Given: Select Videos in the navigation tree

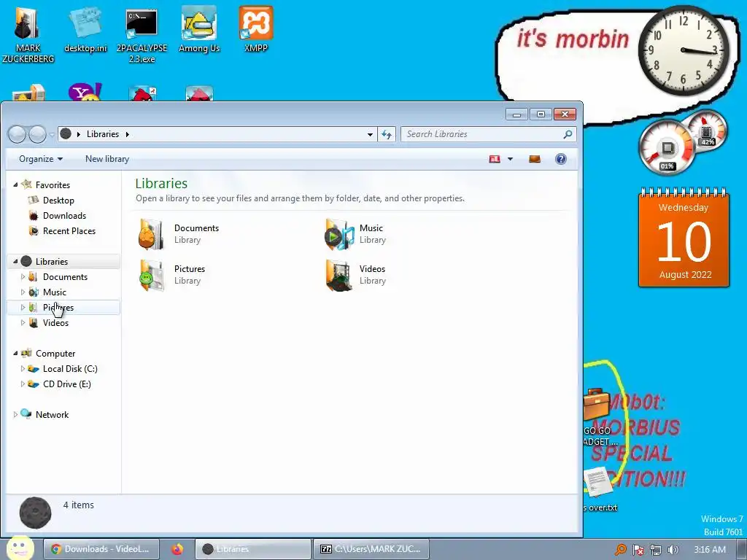Looking at the screenshot, I should coord(55,323).
